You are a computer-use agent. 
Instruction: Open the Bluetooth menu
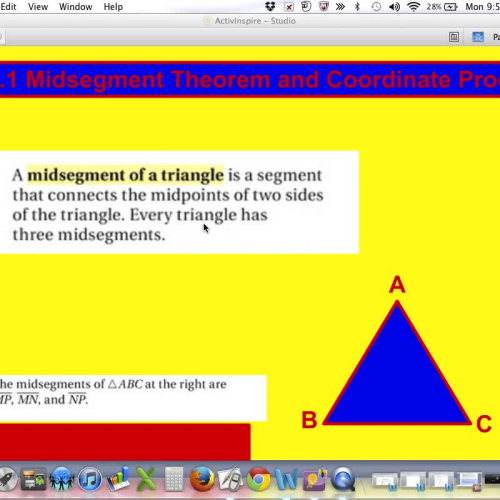357,7
